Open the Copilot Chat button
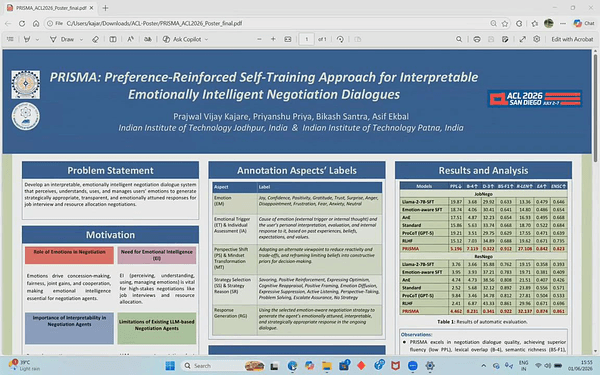This screenshot has width=600, height=375. click(584, 23)
